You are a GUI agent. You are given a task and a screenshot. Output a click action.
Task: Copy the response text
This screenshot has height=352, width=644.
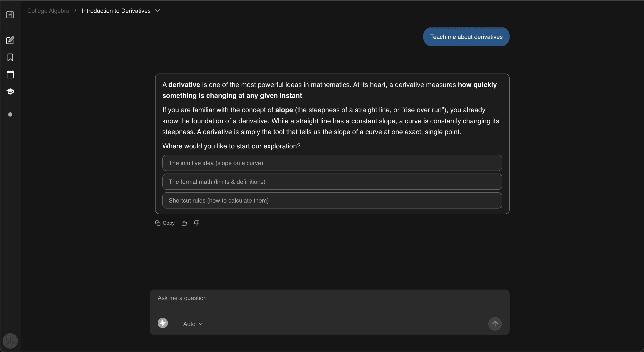click(x=165, y=223)
